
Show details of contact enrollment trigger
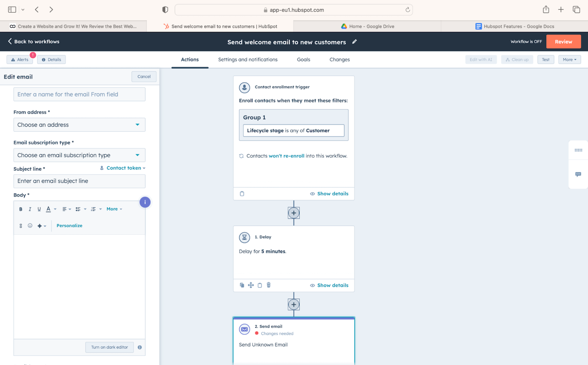(329, 194)
